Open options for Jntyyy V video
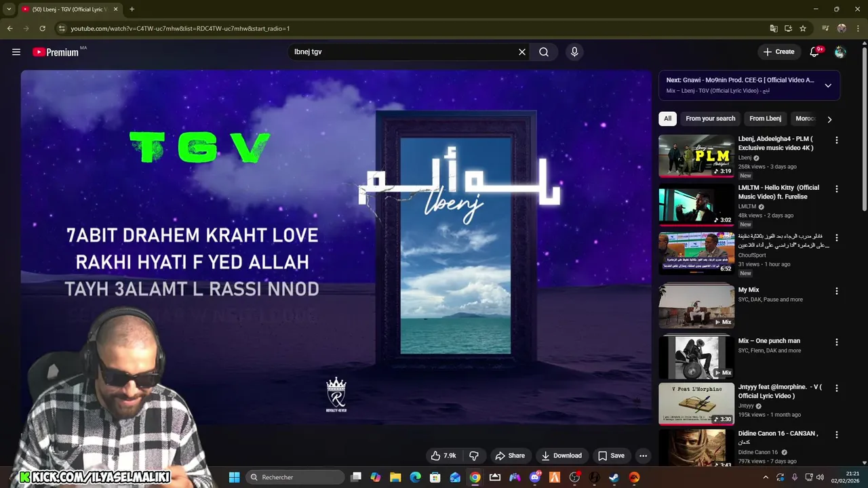The image size is (868, 488). tap(836, 388)
